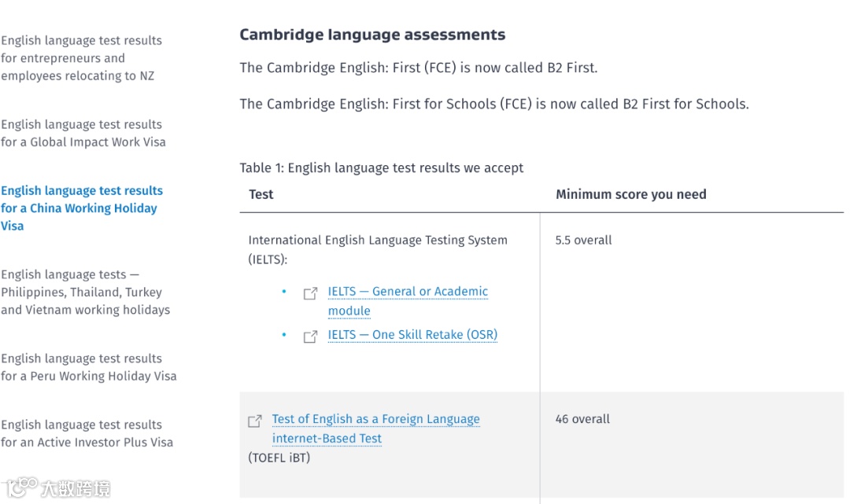This screenshot has height=504, width=850.
Task: Click the Table 1 caption text
Action: (x=382, y=167)
